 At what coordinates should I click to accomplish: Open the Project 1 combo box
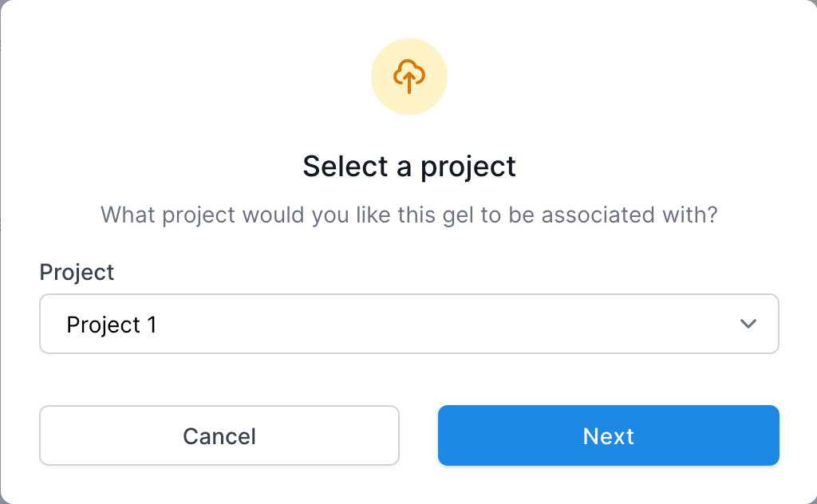tap(409, 324)
